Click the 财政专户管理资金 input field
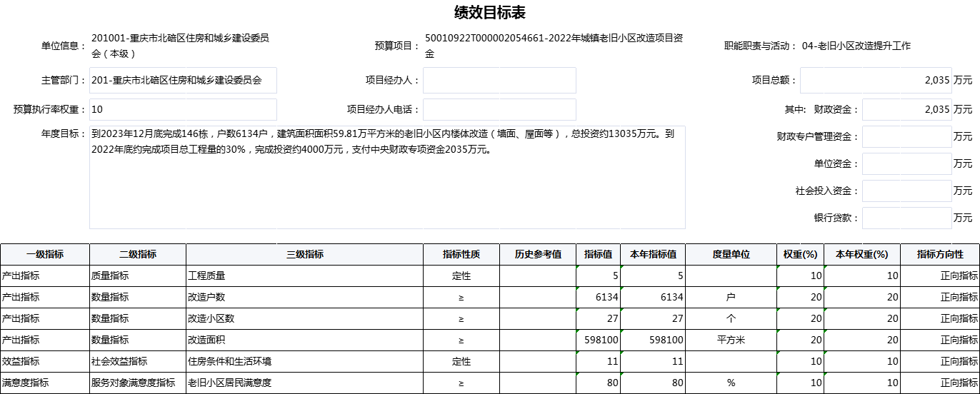Viewport: 980px width, 394px height. pos(907,136)
